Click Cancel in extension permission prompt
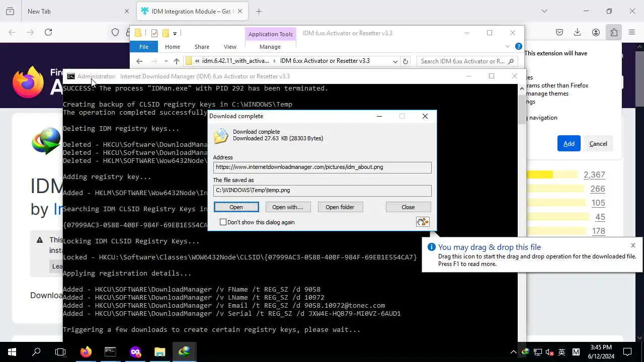This screenshot has height=362, width=644. (x=598, y=143)
